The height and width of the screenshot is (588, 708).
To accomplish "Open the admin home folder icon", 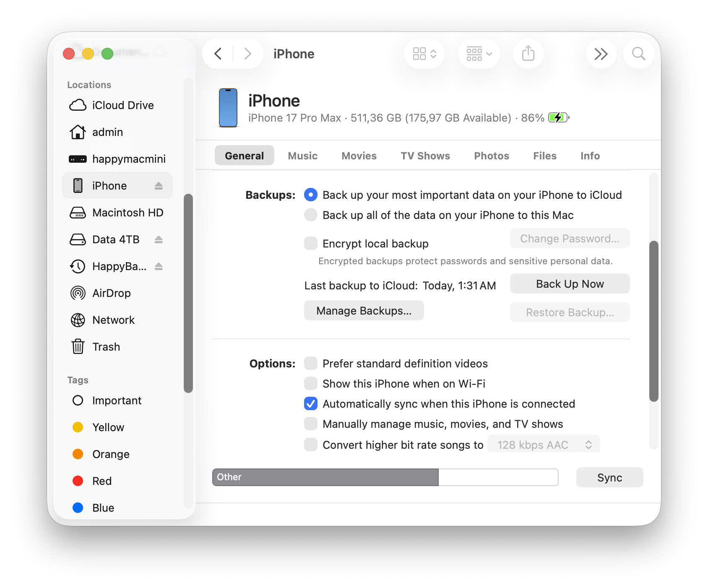I will [x=78, y=132].
